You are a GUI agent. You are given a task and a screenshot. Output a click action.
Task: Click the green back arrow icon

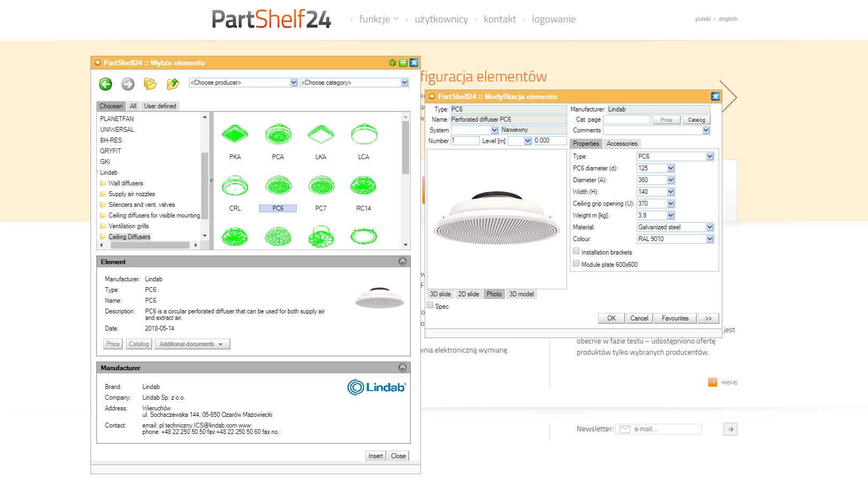coord(105,84)
